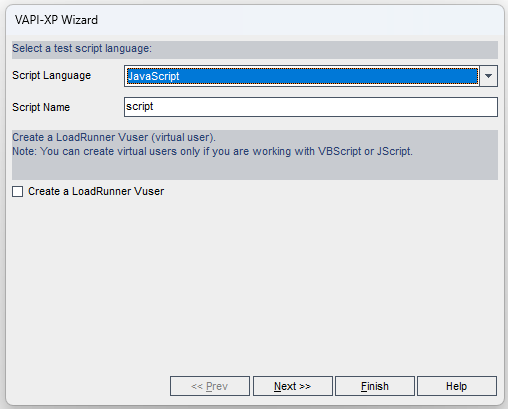Enable the Create a LoadRunner Vuser checkbox
The image size is (508, 409).
[18, 192]
